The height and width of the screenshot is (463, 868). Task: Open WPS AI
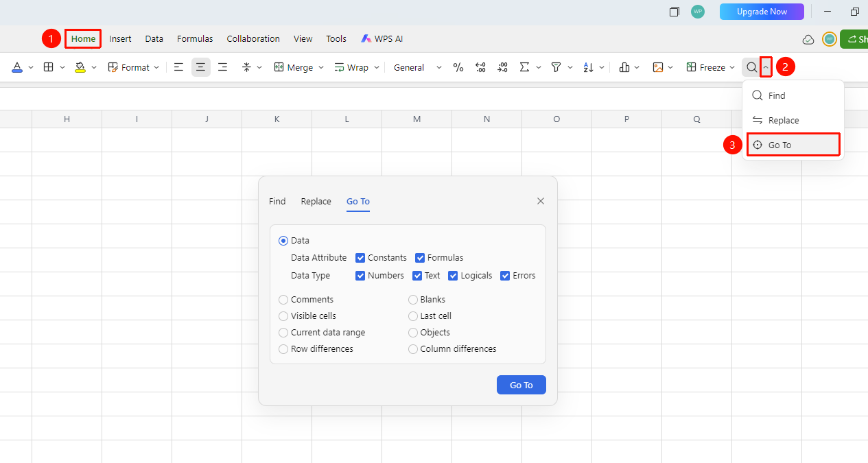click(x=382, y=39)
